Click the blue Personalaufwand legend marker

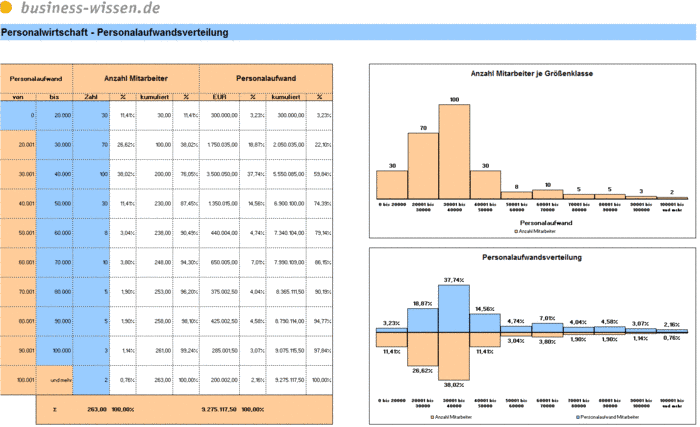tap(578, 417)
